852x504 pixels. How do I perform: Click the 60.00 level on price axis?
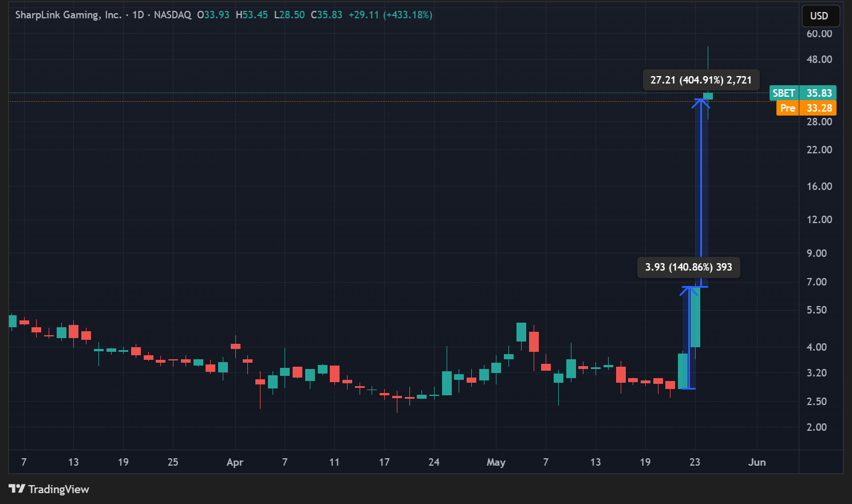tap(819, 34)
